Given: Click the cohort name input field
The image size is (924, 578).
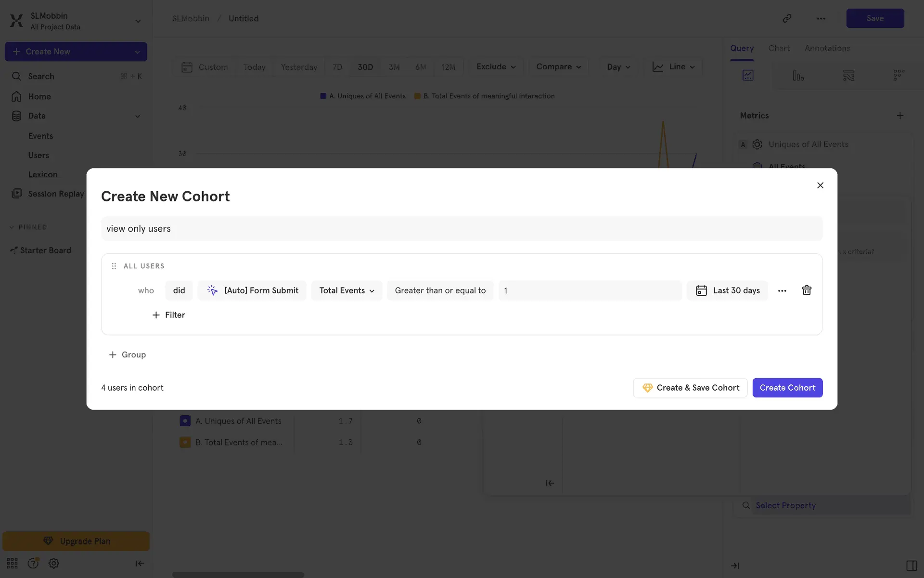Looking at the screenshot, I should (x=461, y=229).
